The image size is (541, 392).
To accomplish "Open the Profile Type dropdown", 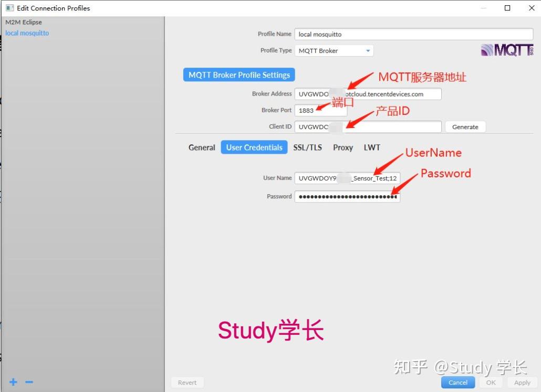I will click(368, 50).
